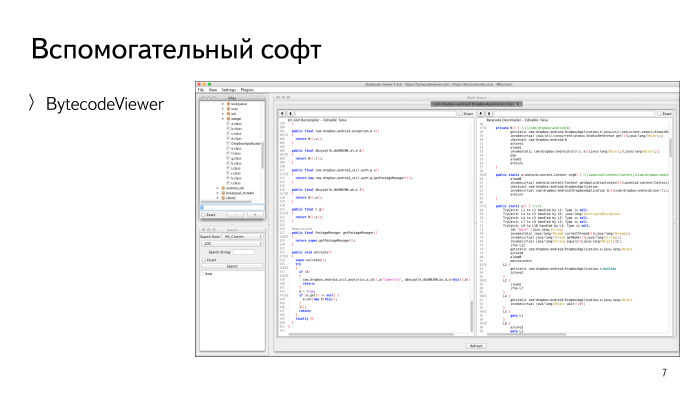Toggle Exact checkbox in JD-GUI pane
The height and width of the screenshot is (394, 700).
[x=460, y=113]
